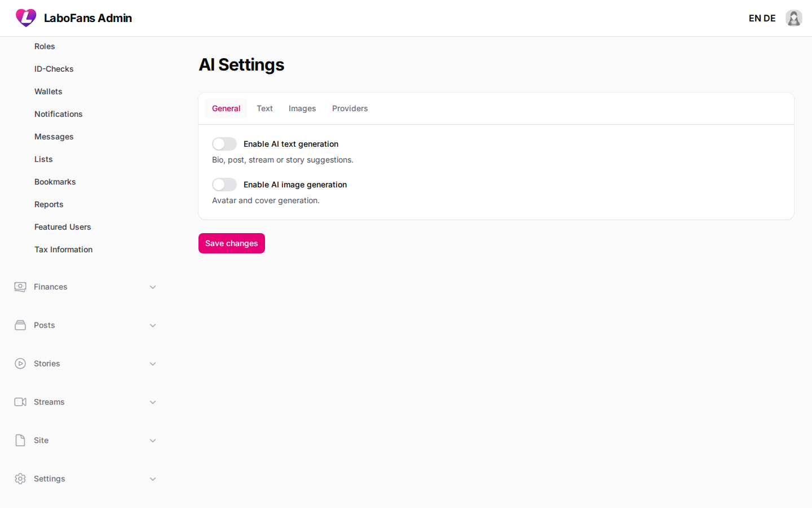Click the Settings menu label
Screen dimensions: 812x508
coord(50,479)
